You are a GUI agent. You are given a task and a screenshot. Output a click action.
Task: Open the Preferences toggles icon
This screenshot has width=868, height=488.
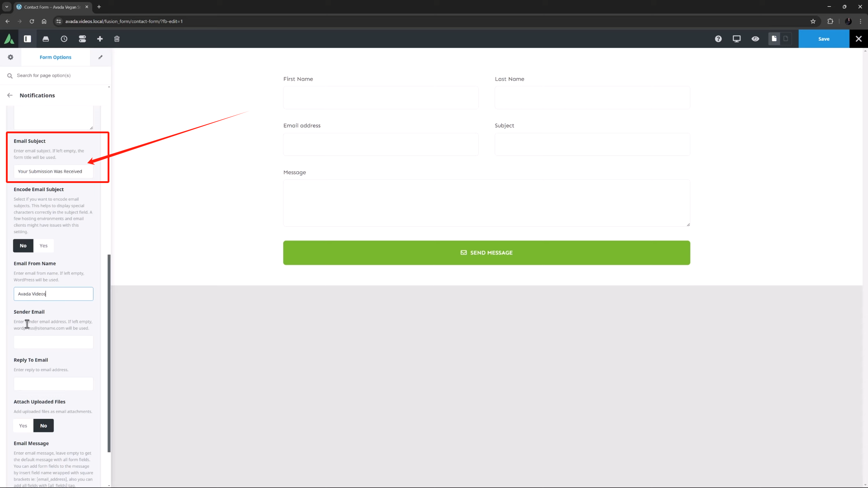click(x=82, y=39)
